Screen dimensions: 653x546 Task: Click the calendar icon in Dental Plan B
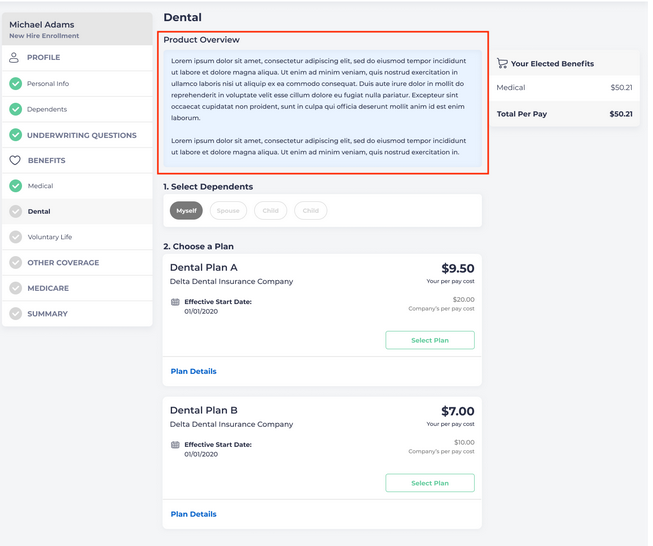[x=175, y=445]
